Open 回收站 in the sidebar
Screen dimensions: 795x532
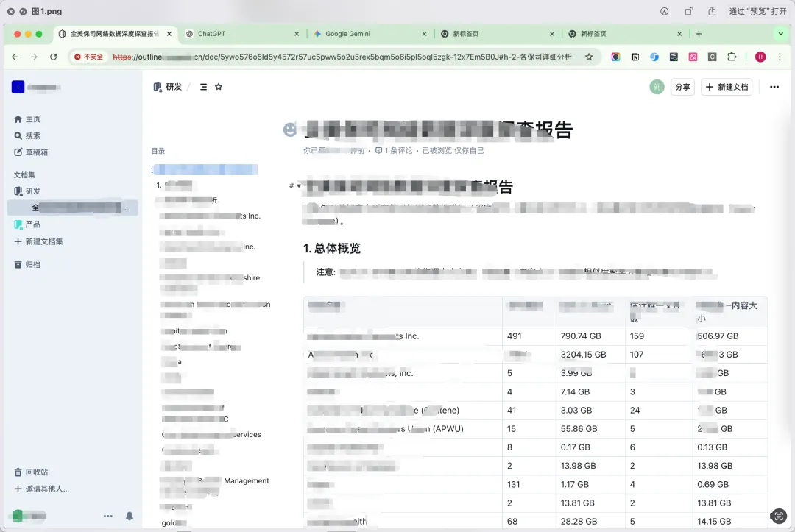[37, 472]
